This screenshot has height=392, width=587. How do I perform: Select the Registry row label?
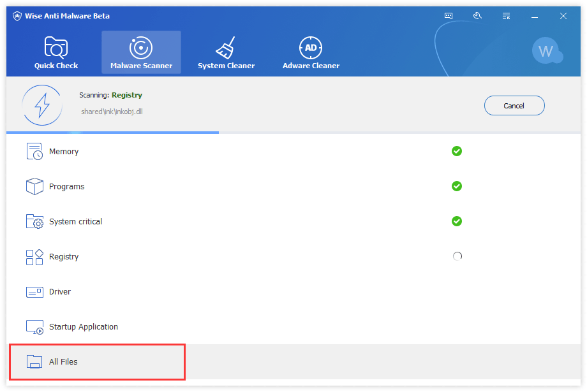point(64,257)
